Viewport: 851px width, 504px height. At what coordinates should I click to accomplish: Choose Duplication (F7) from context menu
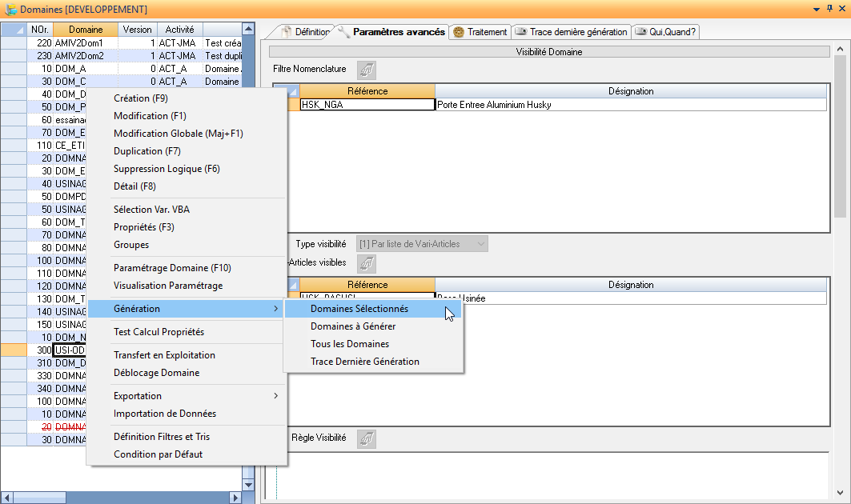point(147,151)
